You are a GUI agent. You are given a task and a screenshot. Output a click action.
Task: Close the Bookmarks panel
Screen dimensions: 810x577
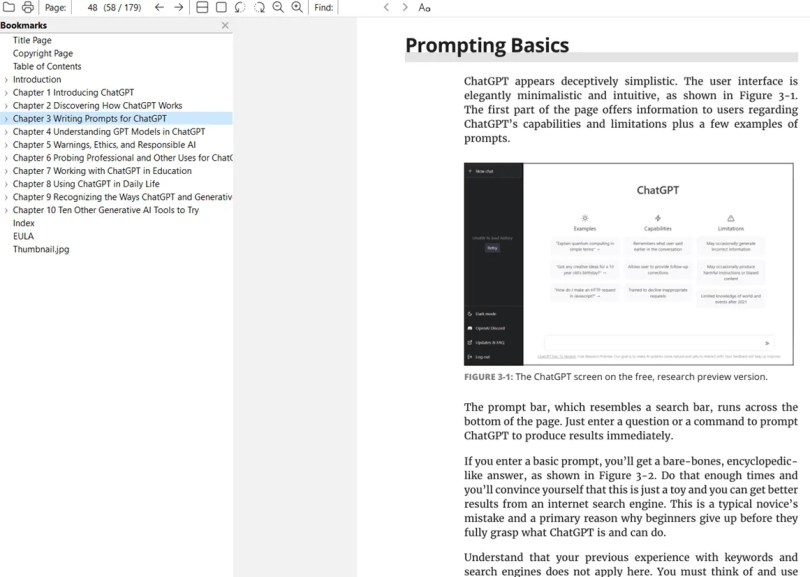pyautogui.click(x=225, y=25)
